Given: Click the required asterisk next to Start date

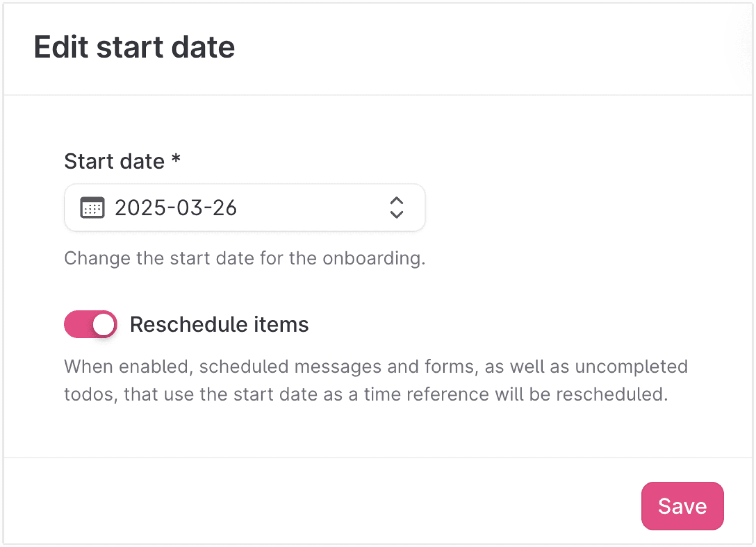Looking at the screenshot, I should tap(176, 159).
